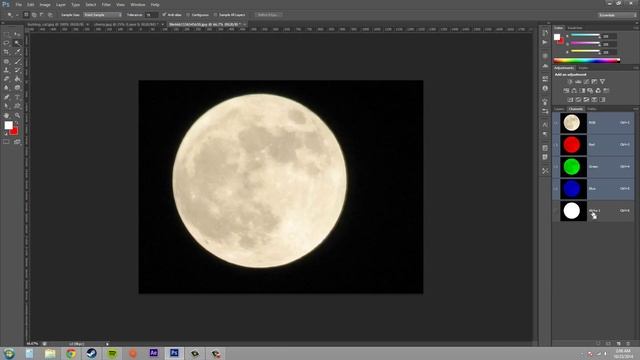Switch to the Swatches tab
Screen dimensions: 640x360
coord(575,28)
